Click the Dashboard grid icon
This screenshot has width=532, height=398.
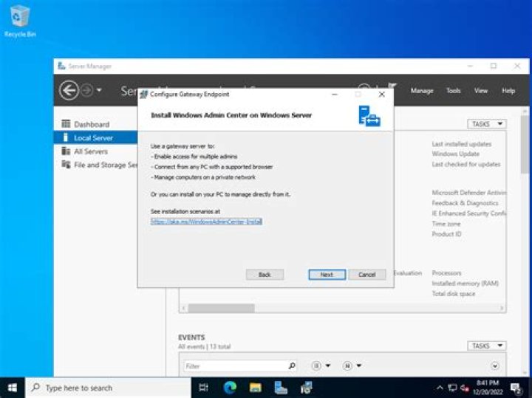pos(66,124)
